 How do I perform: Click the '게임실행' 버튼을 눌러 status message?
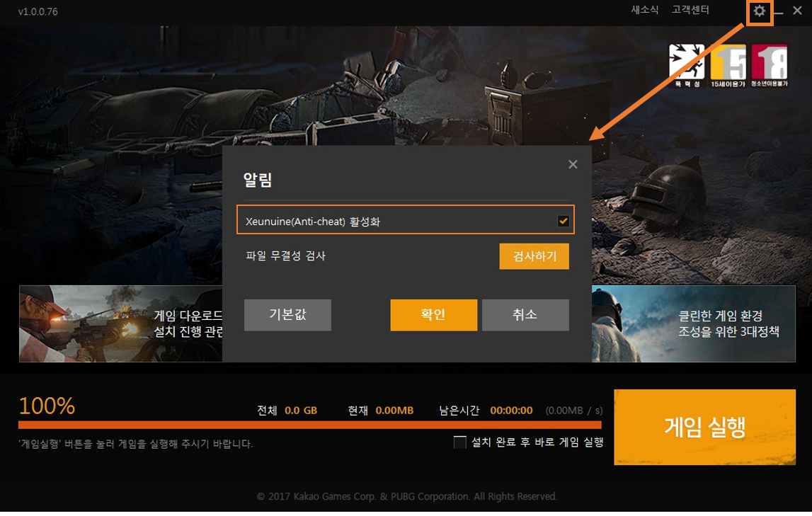[136, 444]
